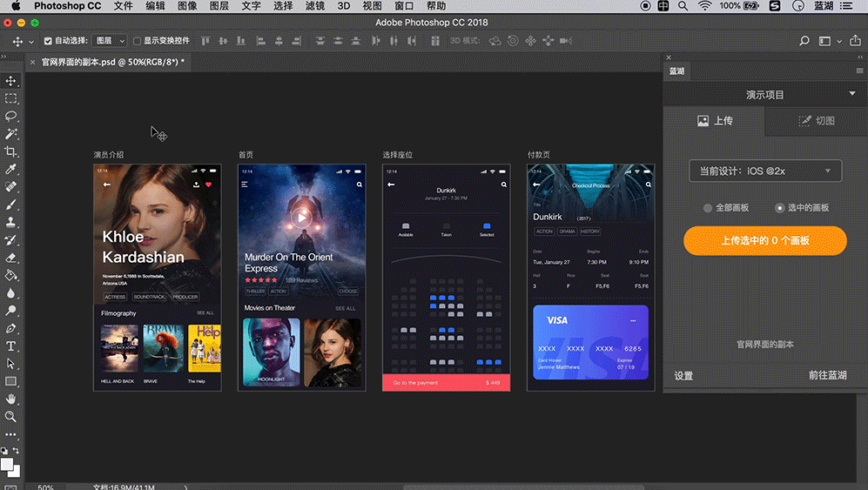The image size is (868, 490).
Task: Activate the Zoom tool in toolbar
Action: [11, 416]
